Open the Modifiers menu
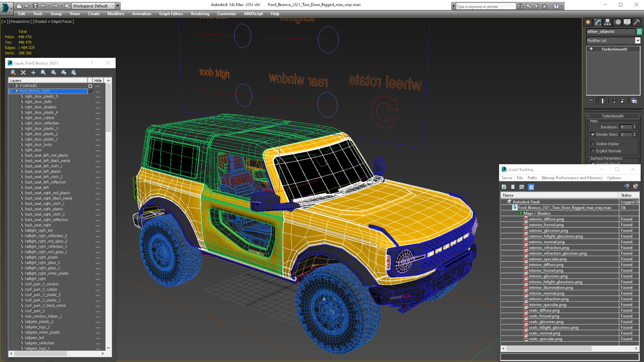 tap(116, 14)
